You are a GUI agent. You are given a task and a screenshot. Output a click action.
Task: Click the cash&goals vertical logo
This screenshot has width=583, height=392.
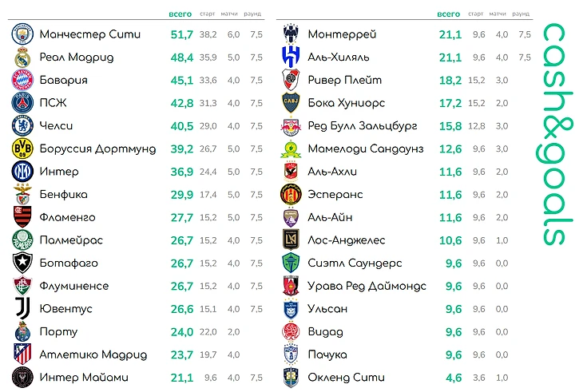point(554,134)
